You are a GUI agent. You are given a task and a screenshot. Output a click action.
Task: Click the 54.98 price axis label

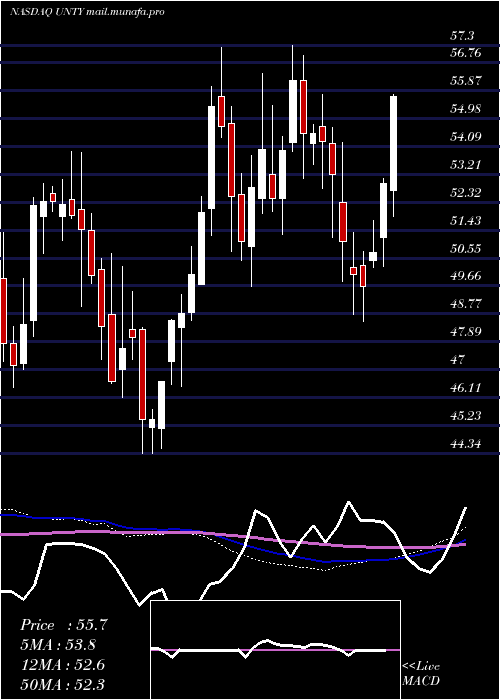click(x=466, y=108)
